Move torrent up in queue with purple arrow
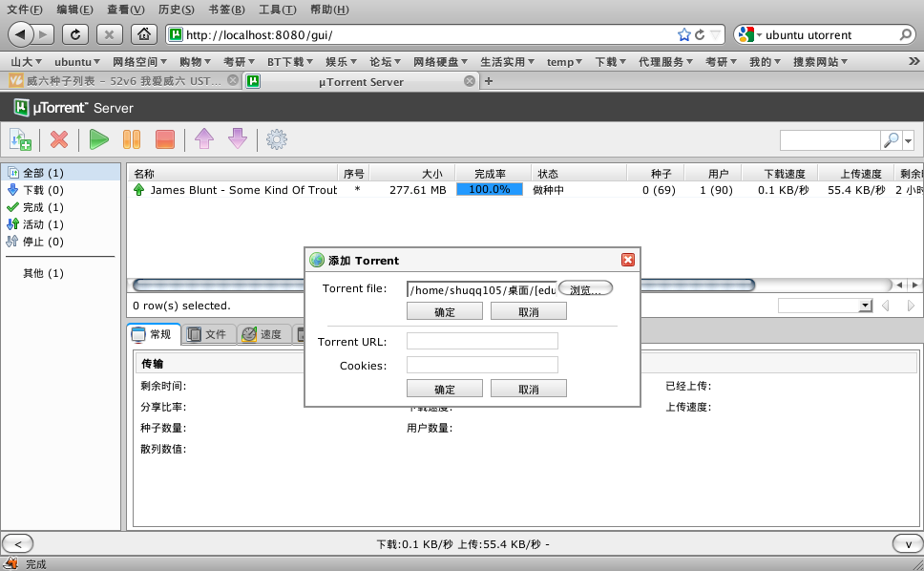The height and width of the screenshot is (571, 924). [203, 139]
